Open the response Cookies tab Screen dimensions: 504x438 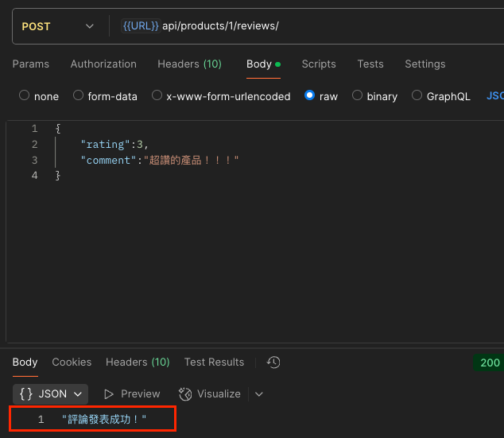tap(72, 362)
